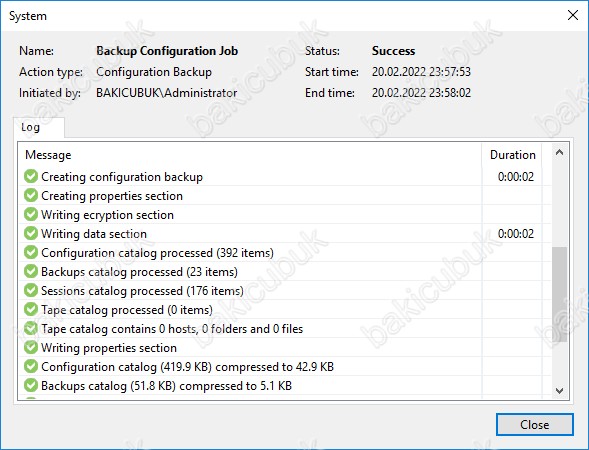The height and width of the screenshot is (450, 589).
Task: Select success icon for Backups catalog processed
Action: (31, 271)
